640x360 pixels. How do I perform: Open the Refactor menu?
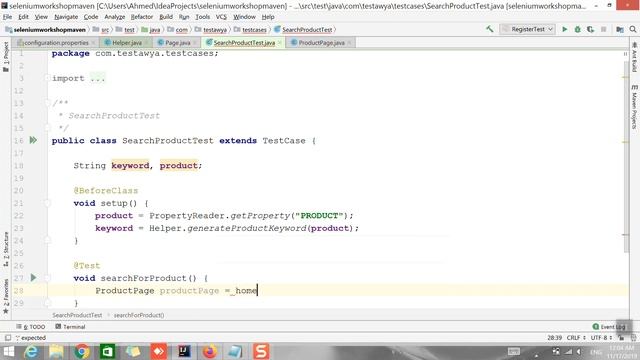coord(142,17)
